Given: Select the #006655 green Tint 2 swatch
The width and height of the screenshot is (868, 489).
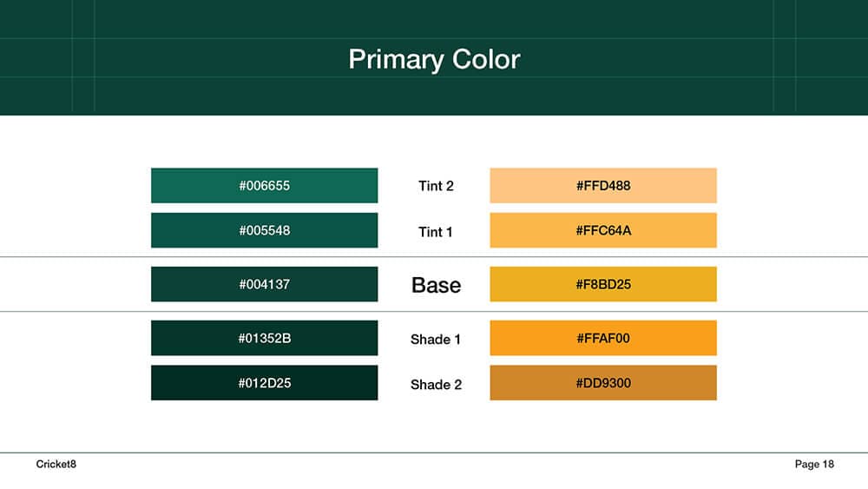Looking at the screenshot, I should 264,186.
